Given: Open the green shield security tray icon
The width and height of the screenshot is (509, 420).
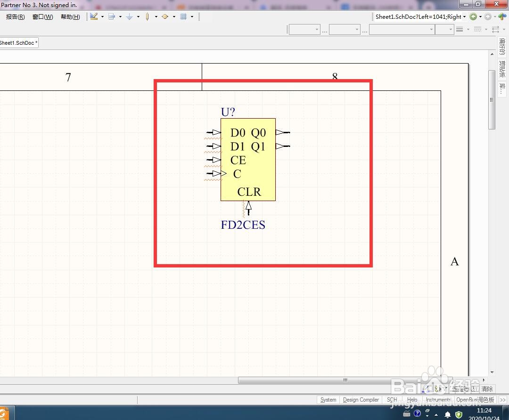Looking at the screenshot, I should coord(459,414).
